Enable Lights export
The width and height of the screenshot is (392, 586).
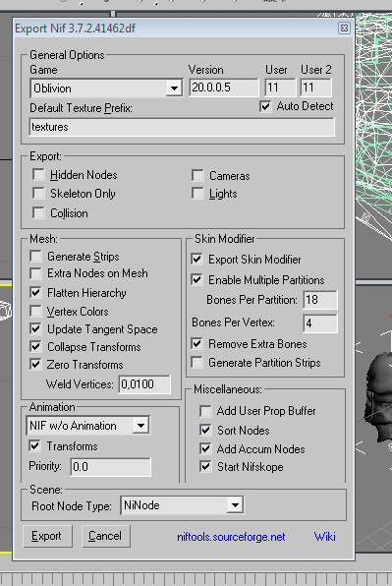[x=197, y=194]
